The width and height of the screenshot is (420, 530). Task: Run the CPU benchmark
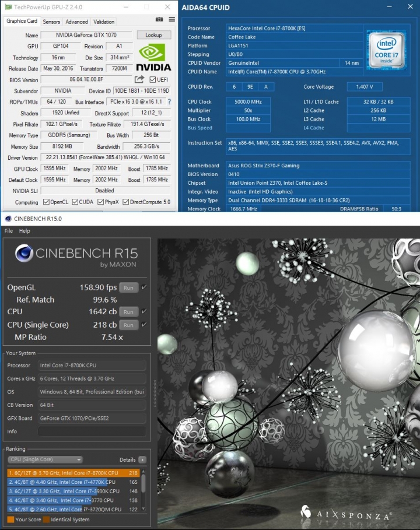128,312
